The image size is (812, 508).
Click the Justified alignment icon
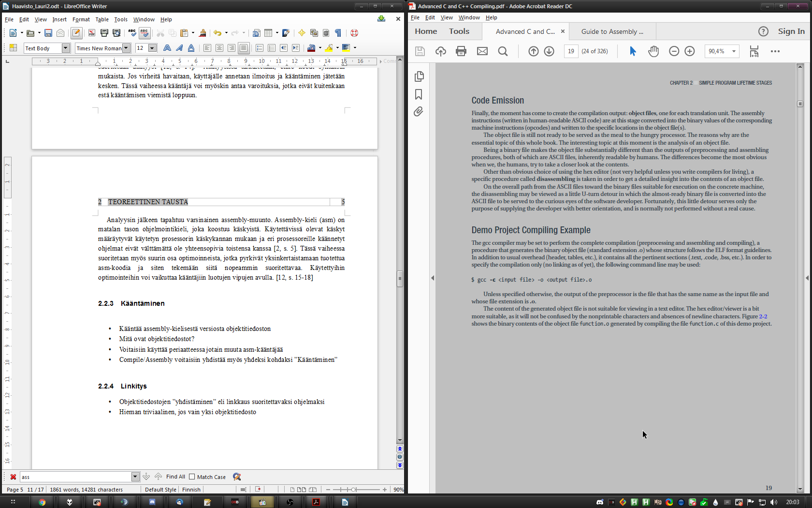[244, 48]
